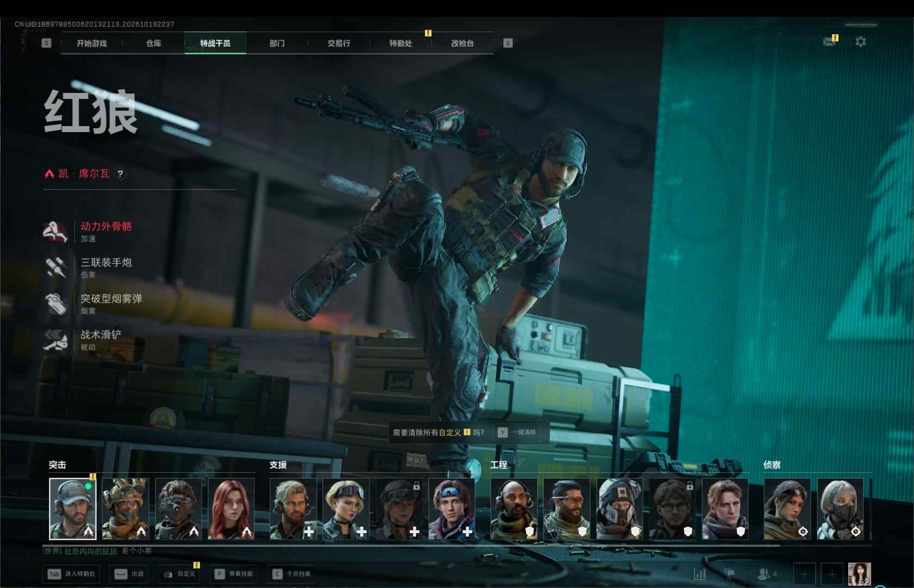Viewport: 914px width, 588px height.
Task: Click the player avatar portrait icon
Action: [860, 574]
